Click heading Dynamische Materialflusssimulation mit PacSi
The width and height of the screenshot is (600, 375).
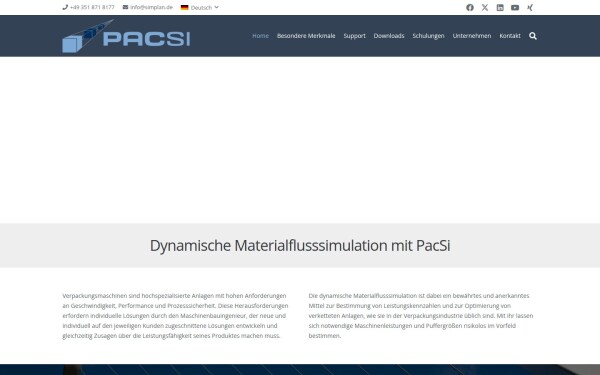click(x=300, y=246)
